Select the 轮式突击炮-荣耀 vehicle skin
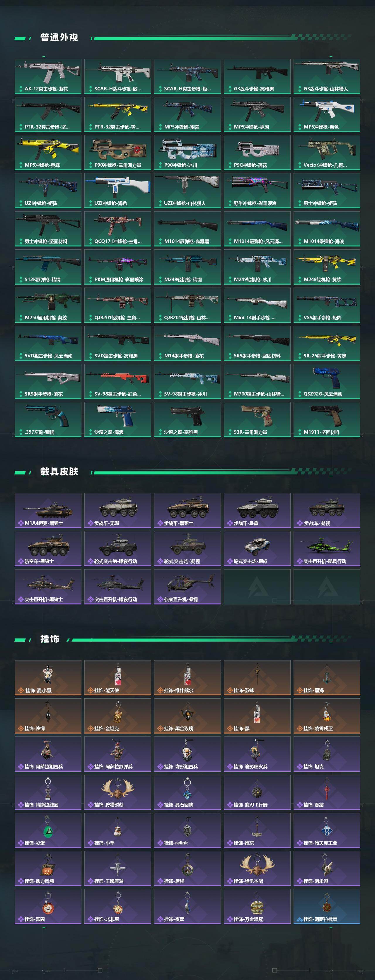This screenshot has width=375, height=980. (x=257, y=549)
